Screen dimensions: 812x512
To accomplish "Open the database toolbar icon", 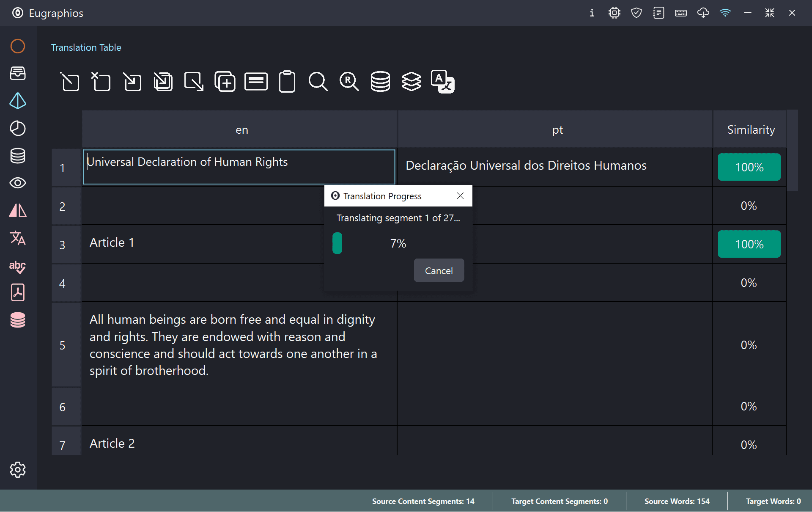I will (x=380, y=81).
